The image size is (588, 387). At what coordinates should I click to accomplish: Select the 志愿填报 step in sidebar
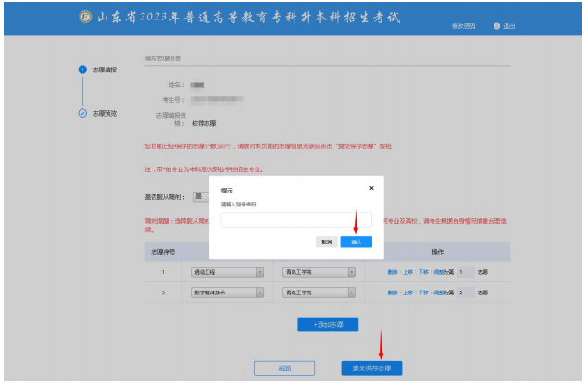(105, 69)
